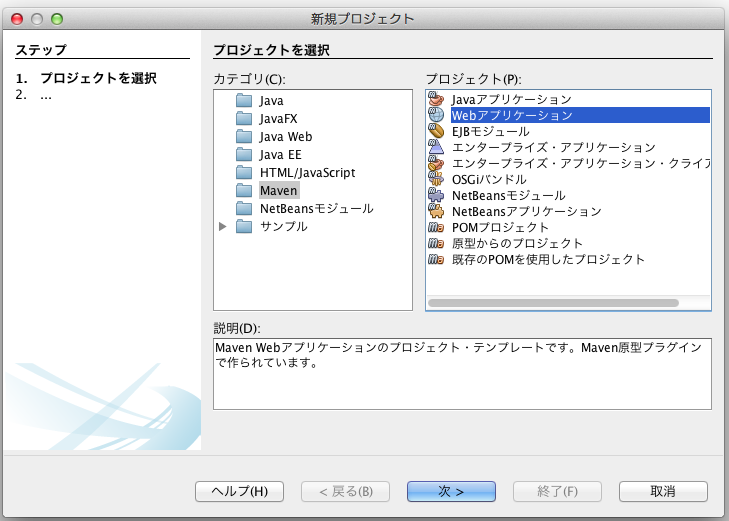Click the NetBeansアプリケーション project icon
Image resolution: width=729 pixels, height=521 pixels.
tap(435, 211)
